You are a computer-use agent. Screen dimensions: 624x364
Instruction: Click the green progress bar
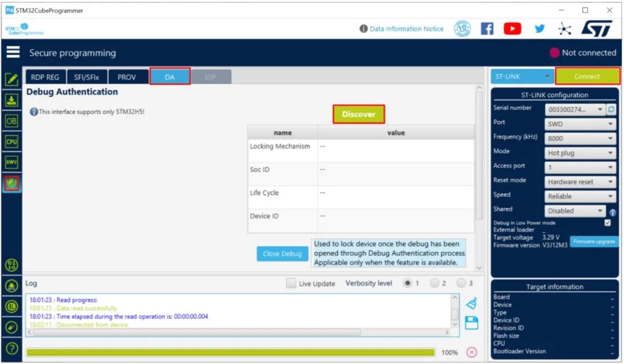pyautogui.click(x=231, y=352)
